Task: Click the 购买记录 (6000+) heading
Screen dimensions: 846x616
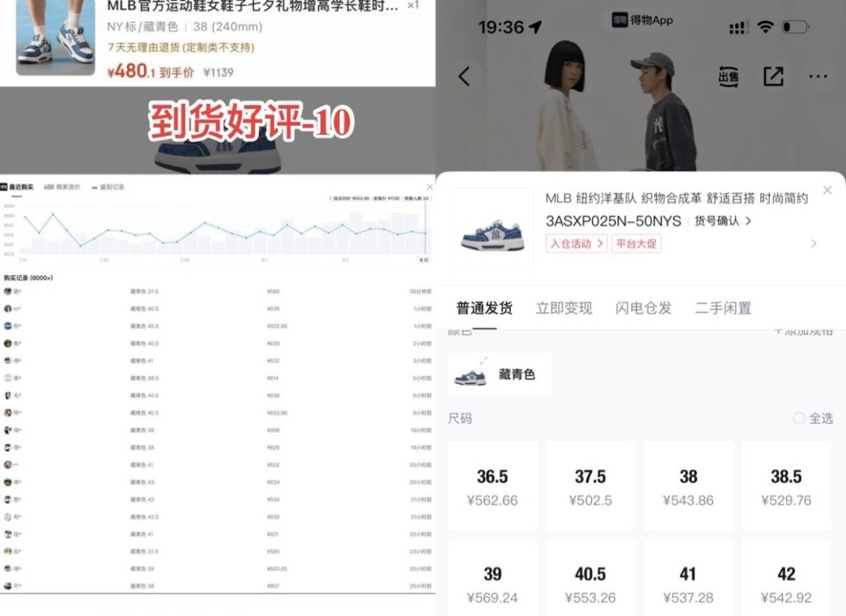Action: click(x=28, y=278)
